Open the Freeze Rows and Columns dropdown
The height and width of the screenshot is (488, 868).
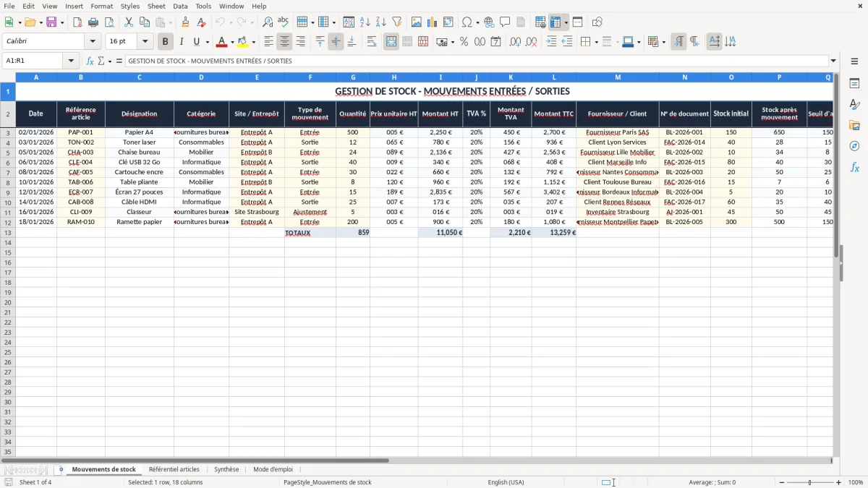click(566, 22)
